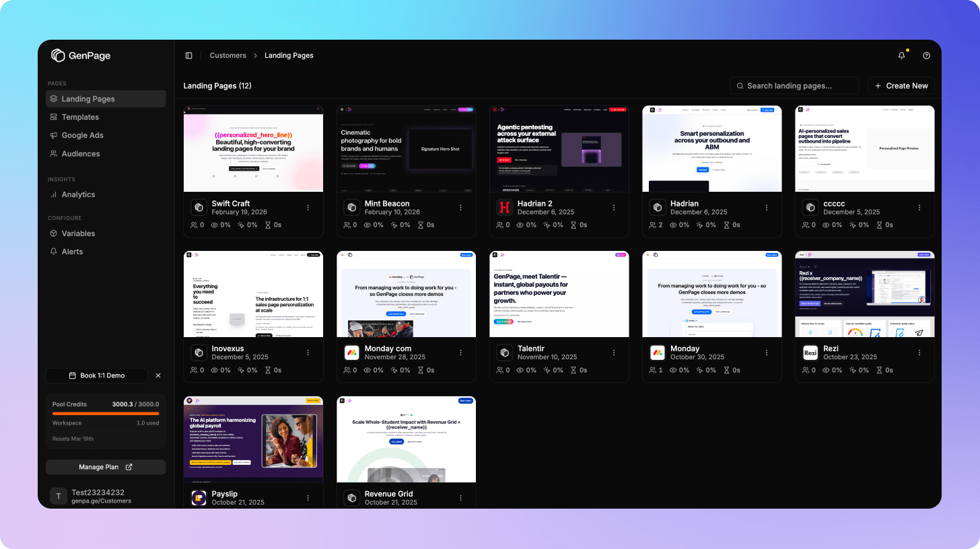This screenshot has height=549, width=980.
Task: Open Manage Plan
Action: coord(106,467)
